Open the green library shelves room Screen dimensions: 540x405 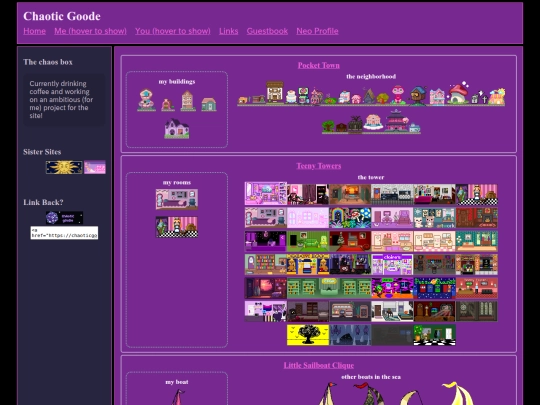pyautogui.click(x=329, y=288)
